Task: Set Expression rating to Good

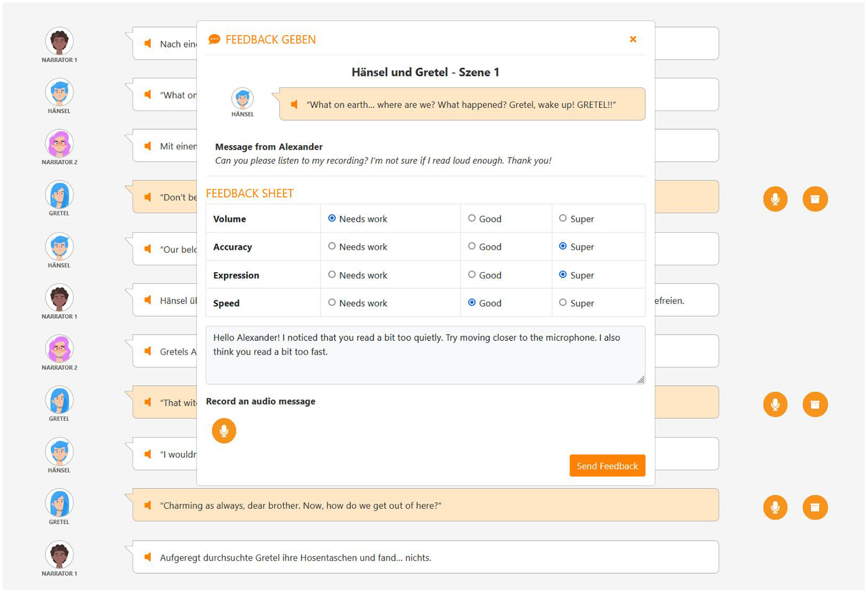Action: tap(472, 275)
